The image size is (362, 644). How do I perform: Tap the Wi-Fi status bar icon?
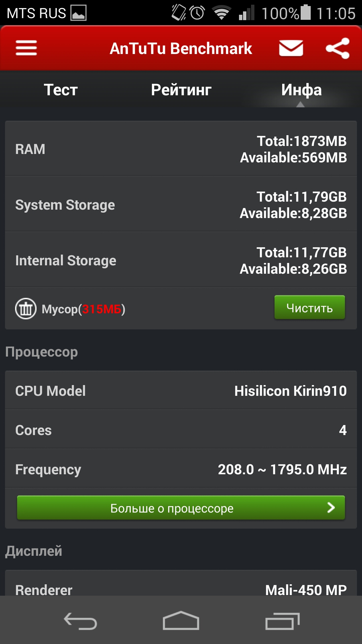[221, 13]
